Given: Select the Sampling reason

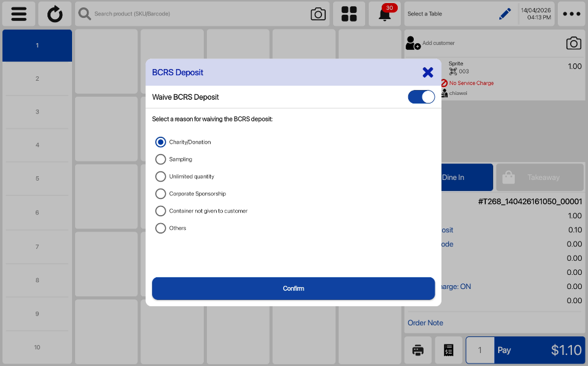Looking at the screenshot, I should [161, 160].
